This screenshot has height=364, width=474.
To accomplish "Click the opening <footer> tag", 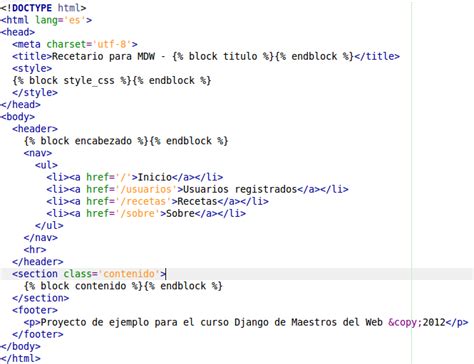I will (x=35, y=310).
